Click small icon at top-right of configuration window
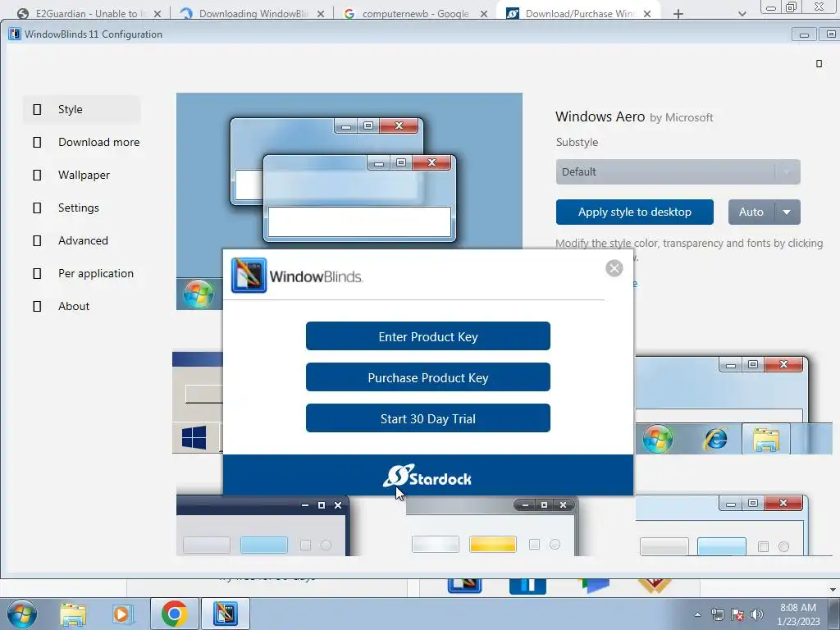The image size is (840, 630). (x=819, y=64)
